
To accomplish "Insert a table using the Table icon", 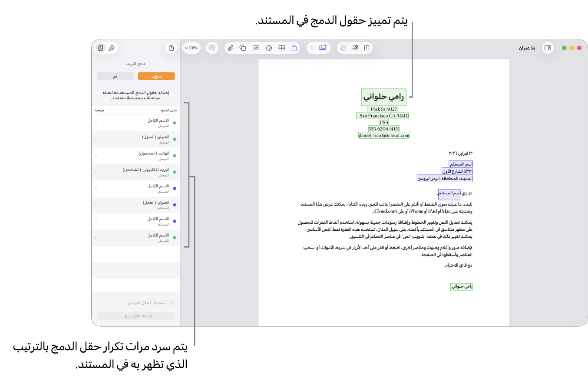I will (x=281, y=48).
